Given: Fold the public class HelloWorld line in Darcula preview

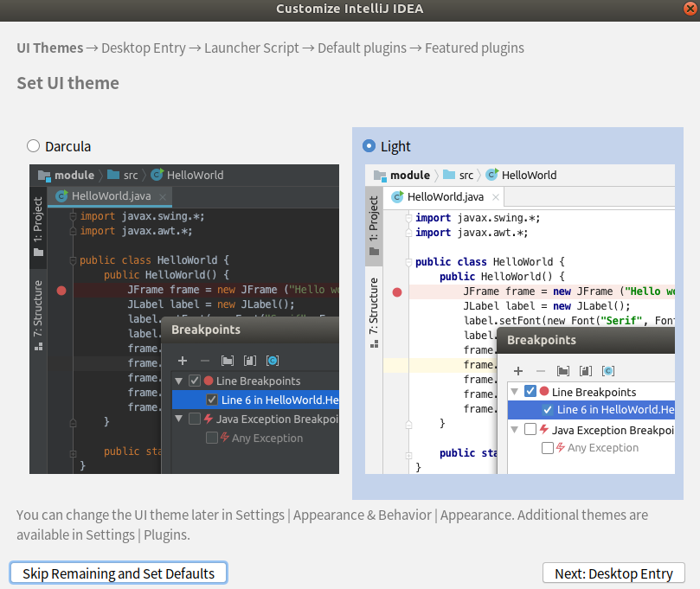Looking at the screenshot, I should [x=73, y=260].
